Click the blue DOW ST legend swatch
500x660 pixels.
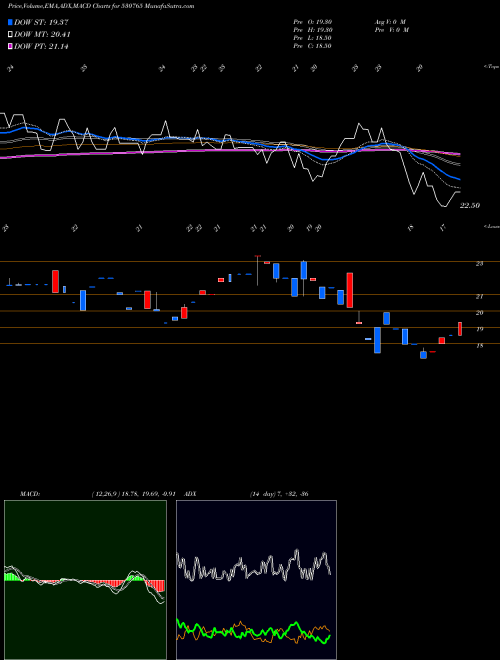[x=11, y=22]
